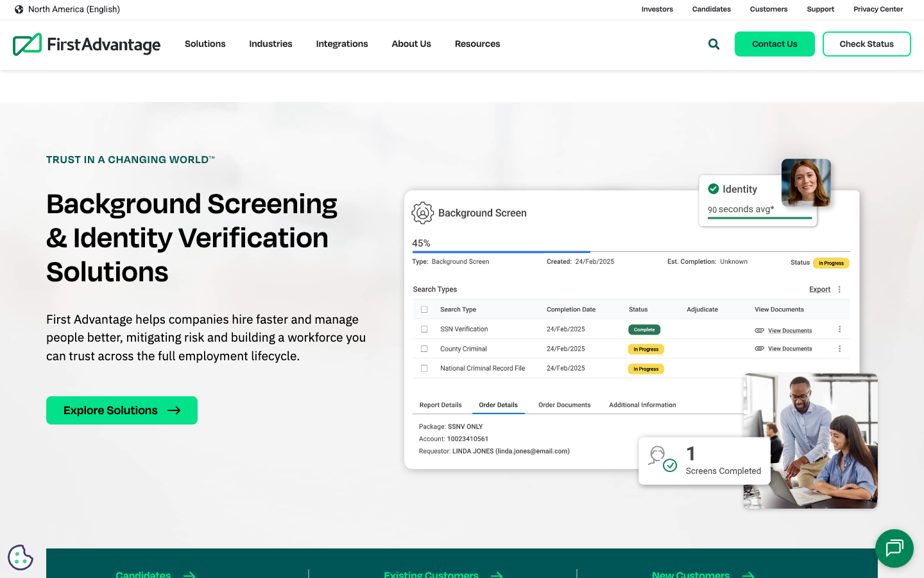Switch to the Order Documents tab

[565, 405]
